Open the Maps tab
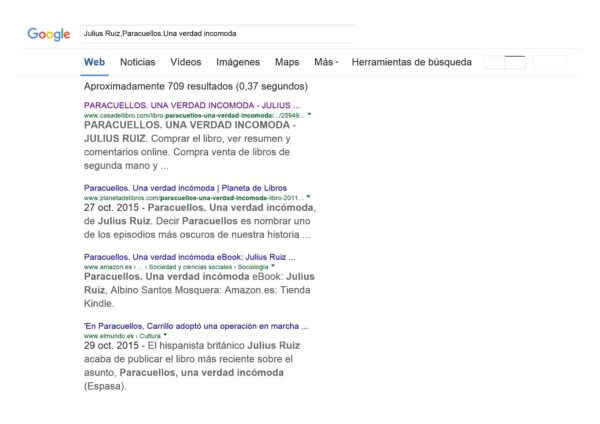This screenshot has width=600, height=424. (x=287, y=62)
